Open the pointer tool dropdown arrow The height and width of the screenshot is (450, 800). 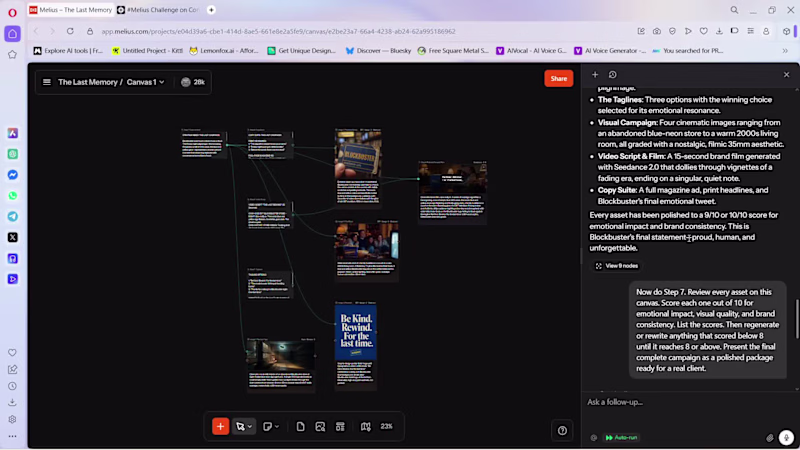[x=249, y=427]
